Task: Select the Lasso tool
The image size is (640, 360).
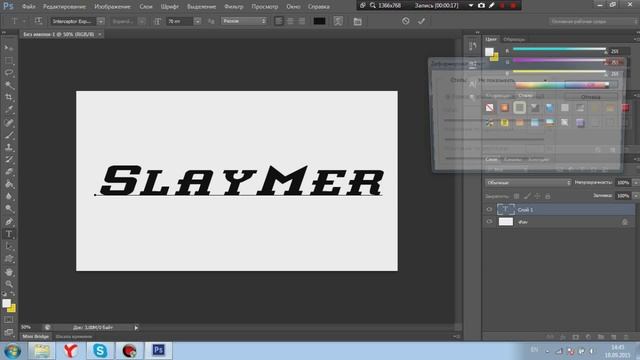Action: tap(9, 73)
